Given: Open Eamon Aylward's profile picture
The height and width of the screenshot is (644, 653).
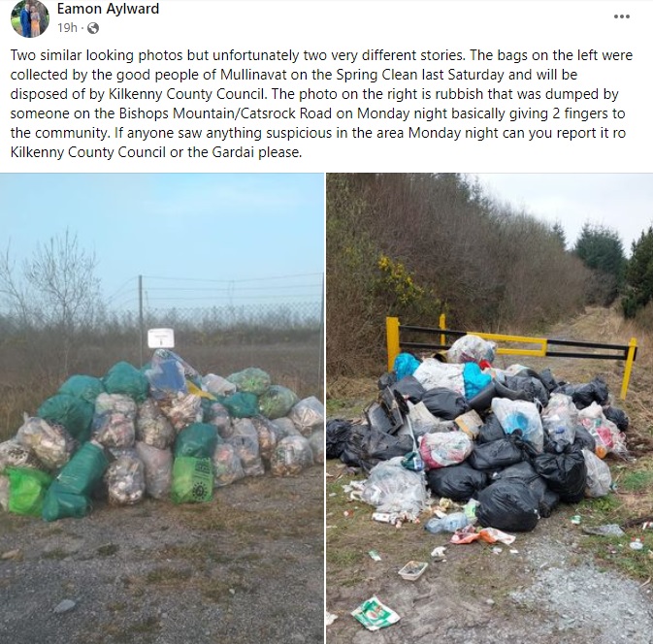Looking at the screenshot, I should [x=29, y=17].
